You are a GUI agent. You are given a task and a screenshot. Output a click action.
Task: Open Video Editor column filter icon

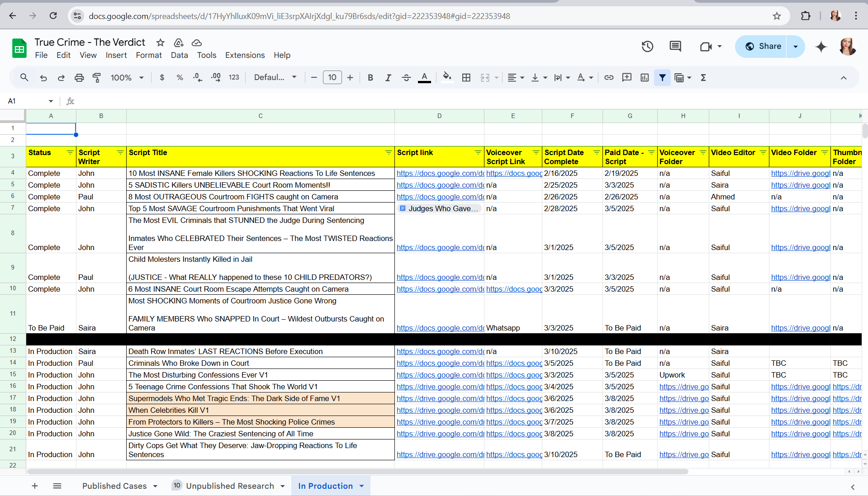[763, 152]
